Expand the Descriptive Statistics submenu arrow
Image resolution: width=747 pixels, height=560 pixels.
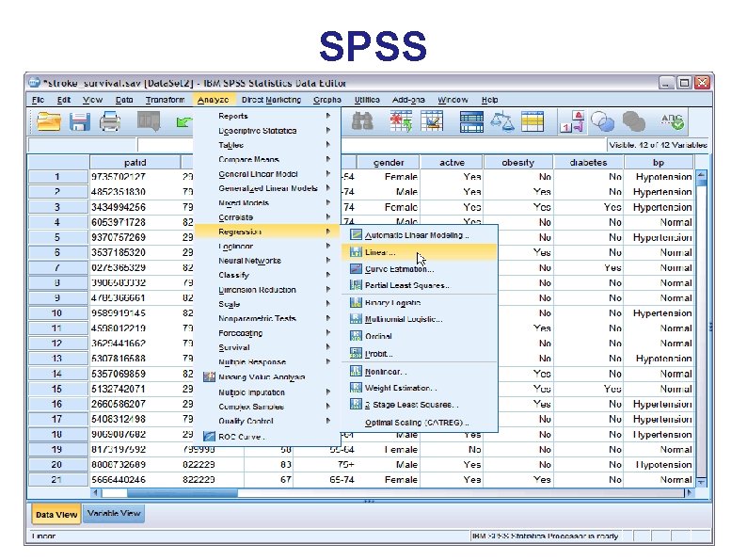328,130
